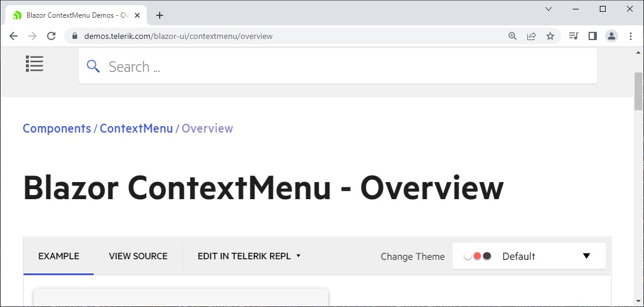
Task: Open the user profile avatar icon
Action: point(612,36)
